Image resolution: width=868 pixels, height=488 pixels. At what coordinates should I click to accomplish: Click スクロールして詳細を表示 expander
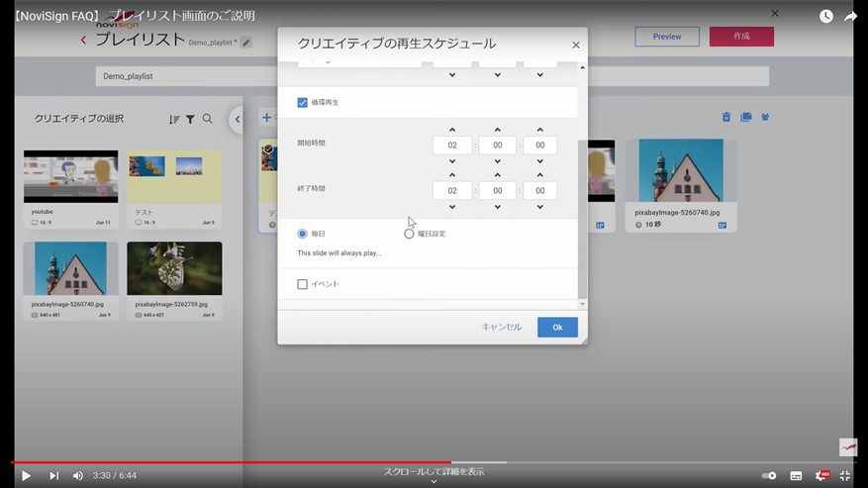[434, 475]
